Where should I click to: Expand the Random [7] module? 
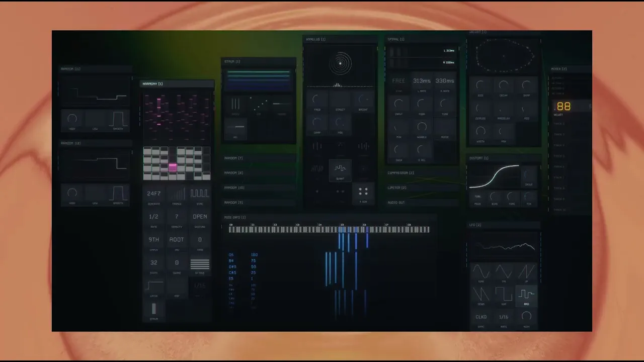[259, 158]
